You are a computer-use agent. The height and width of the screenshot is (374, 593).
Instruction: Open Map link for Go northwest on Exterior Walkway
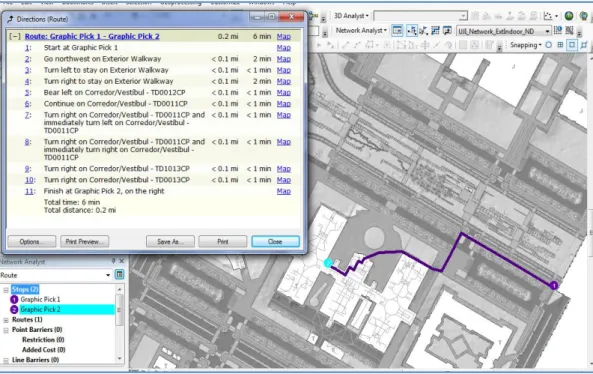(x=284, y=59)
